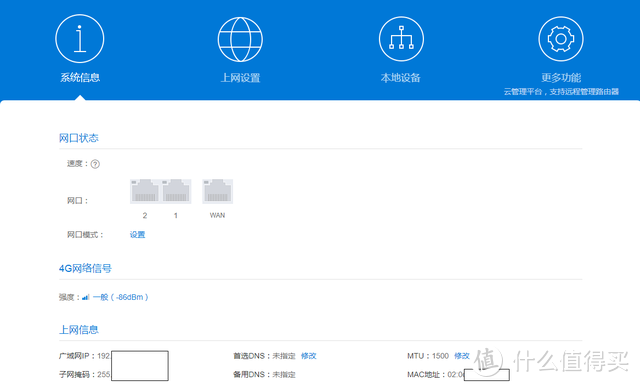Viewport: 640px width, 387px height.
Task: Click LAN port 1 icon
Action: (x=176, y=191)
